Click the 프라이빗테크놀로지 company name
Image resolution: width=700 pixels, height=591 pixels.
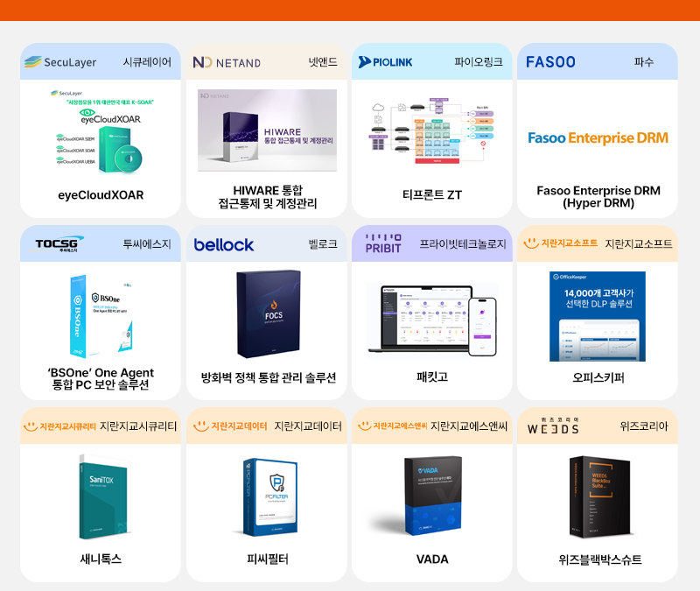(463, 244)
